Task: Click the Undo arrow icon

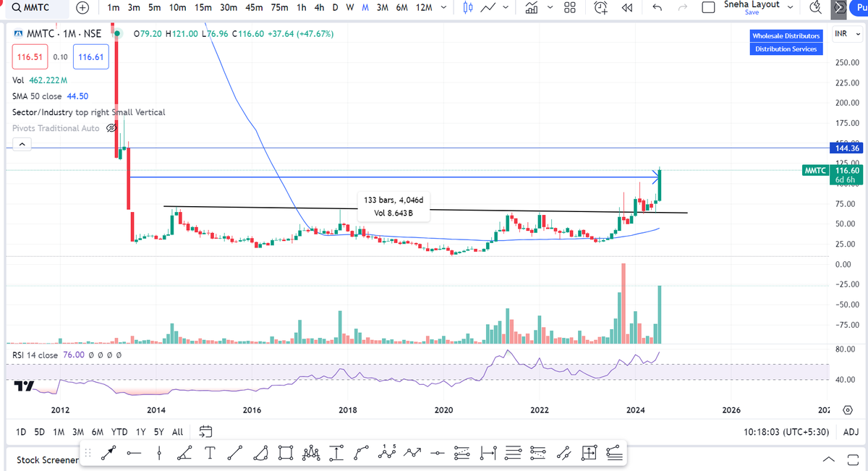Action: (x=657, y=9)
